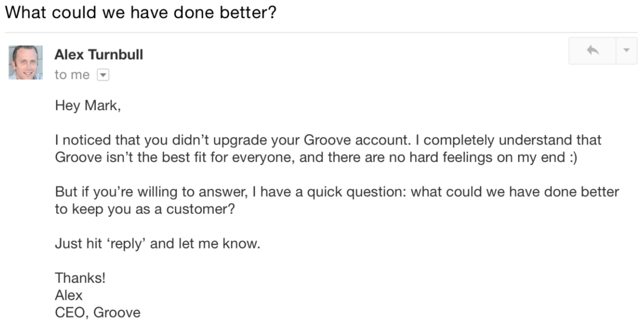Screen dimensions: 644x332
Task: Click the sentence starting "I noticed that you"
Action: [232, 140]
